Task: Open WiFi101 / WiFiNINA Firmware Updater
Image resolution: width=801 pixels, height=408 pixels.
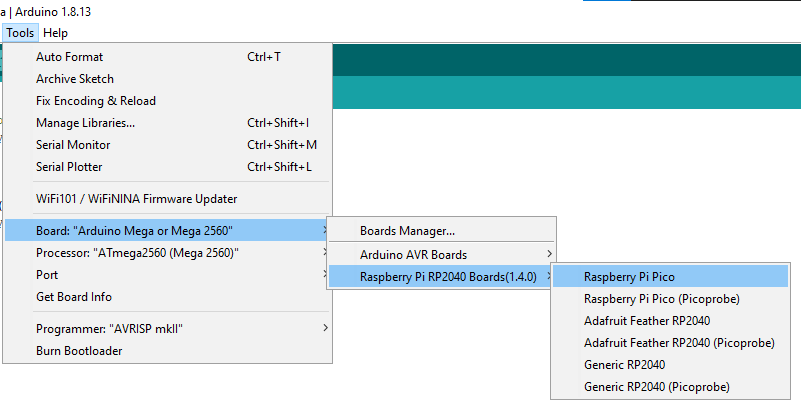Action: pos(168,199)
